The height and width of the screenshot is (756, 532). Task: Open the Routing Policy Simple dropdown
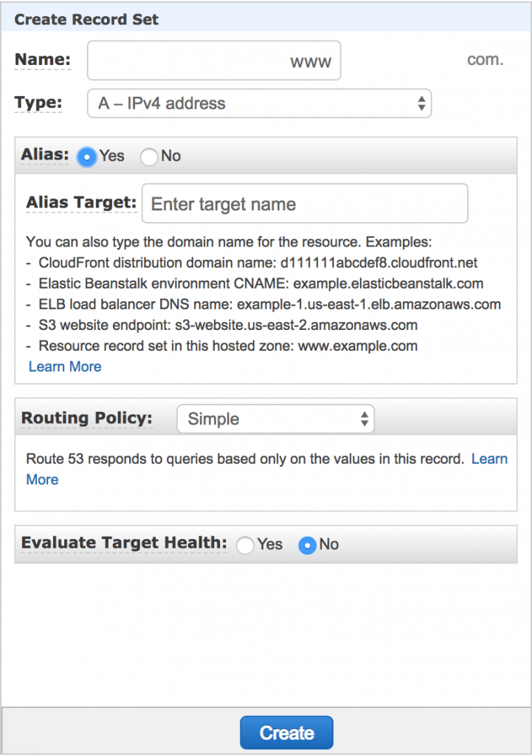(276, 419)
